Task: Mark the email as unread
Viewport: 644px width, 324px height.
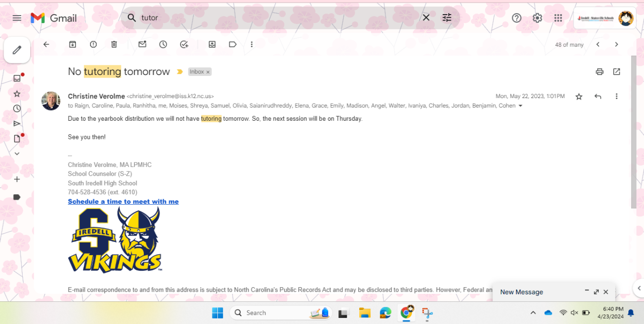Action: pyautogui.click(x=142, y=44)
